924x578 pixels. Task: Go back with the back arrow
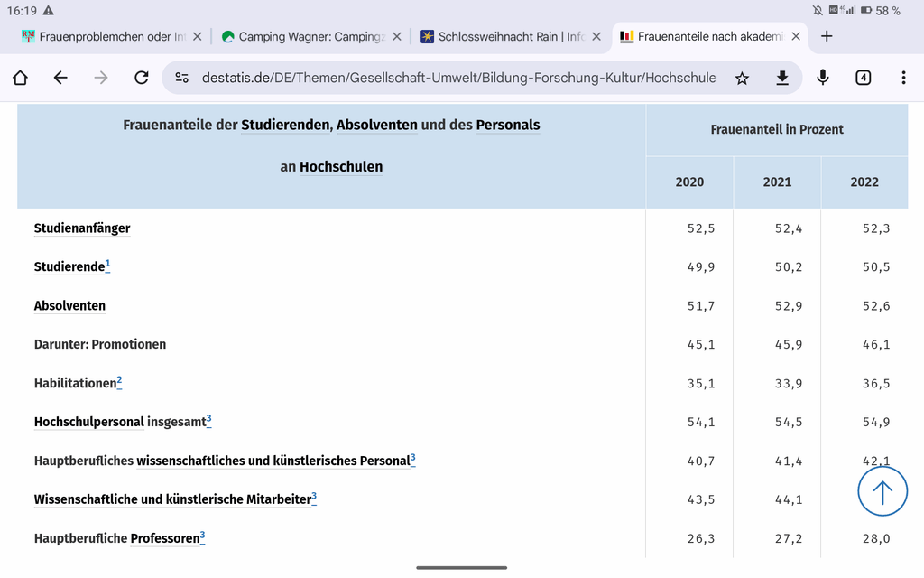tap(60, 78)
